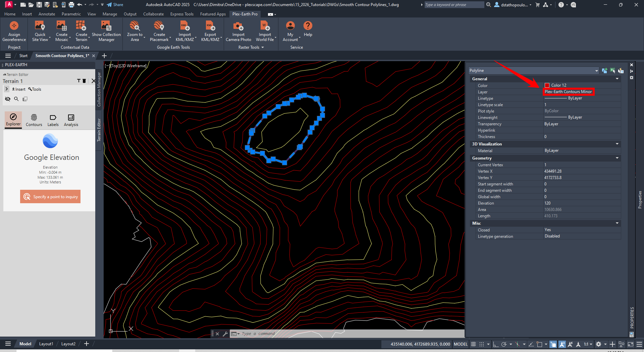
Task: Toggle isometric drafting in status bar
Action: click(x=517, y=344)
